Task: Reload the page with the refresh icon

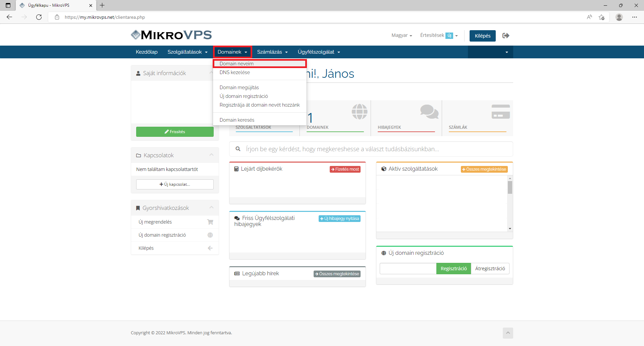Action: tap(39, 17)
